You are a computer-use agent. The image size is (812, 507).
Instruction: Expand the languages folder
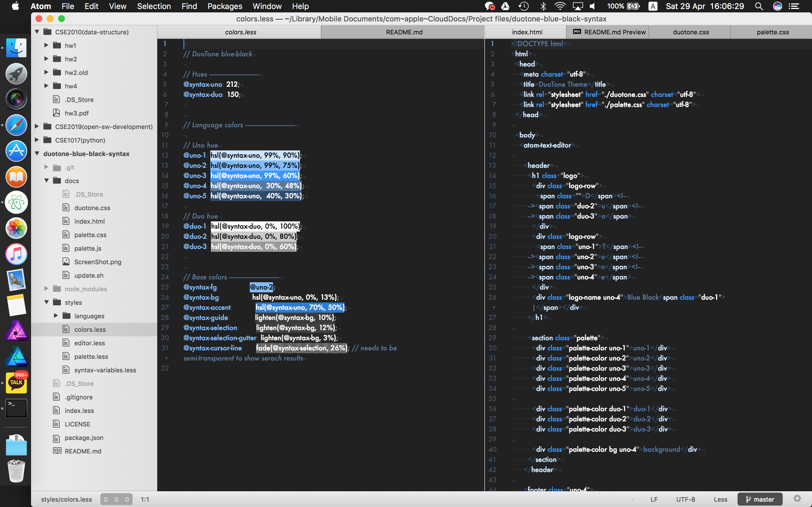[x=56, y=315]
